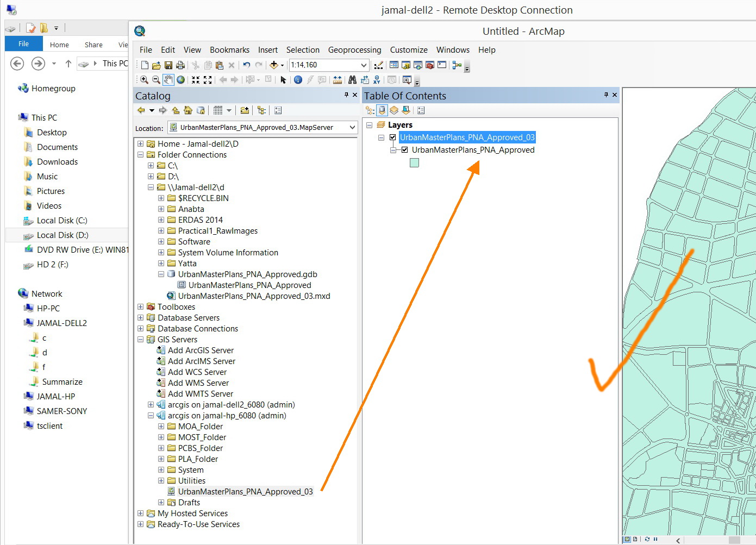Click the teal layer symbol swatch
The width and height of the screenshot is (756, 545).
[414, 162]
